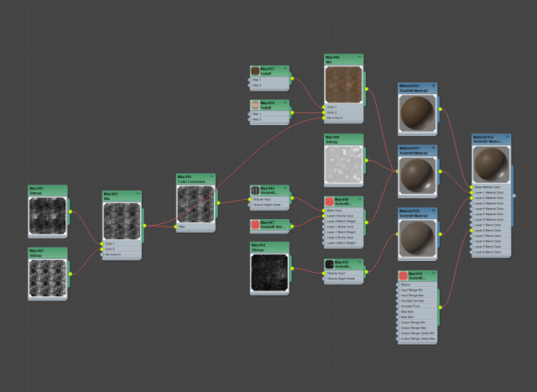The width and height of the screenshot is (537, 392).
Task: Click output socket of Map #47 Redshift Normal
Action: click(x=292, y=226)
